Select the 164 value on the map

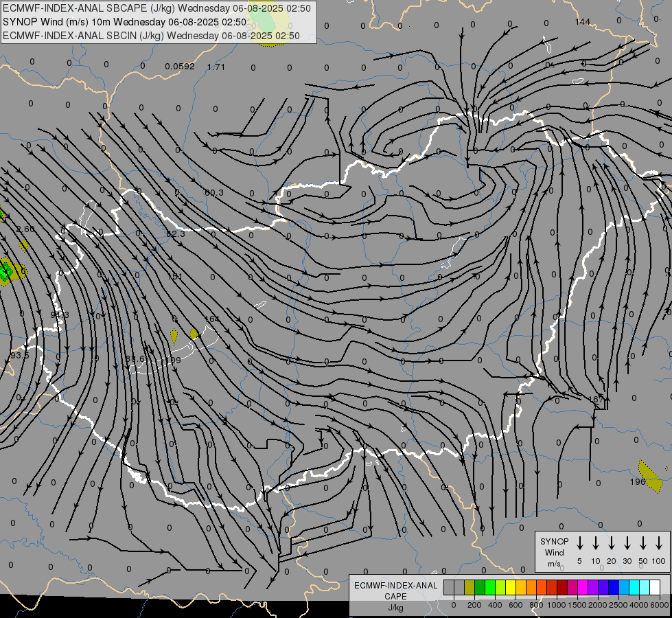click(211, 319)
